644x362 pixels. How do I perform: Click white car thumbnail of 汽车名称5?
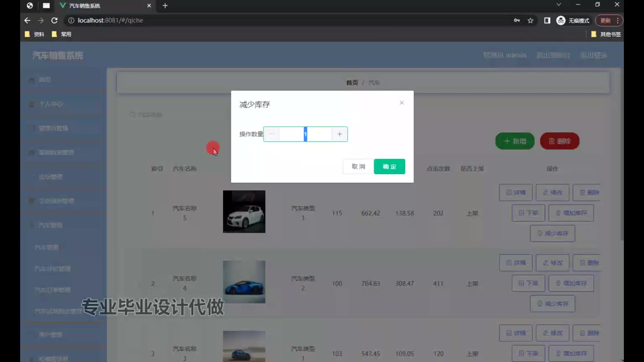coord(244,212)
